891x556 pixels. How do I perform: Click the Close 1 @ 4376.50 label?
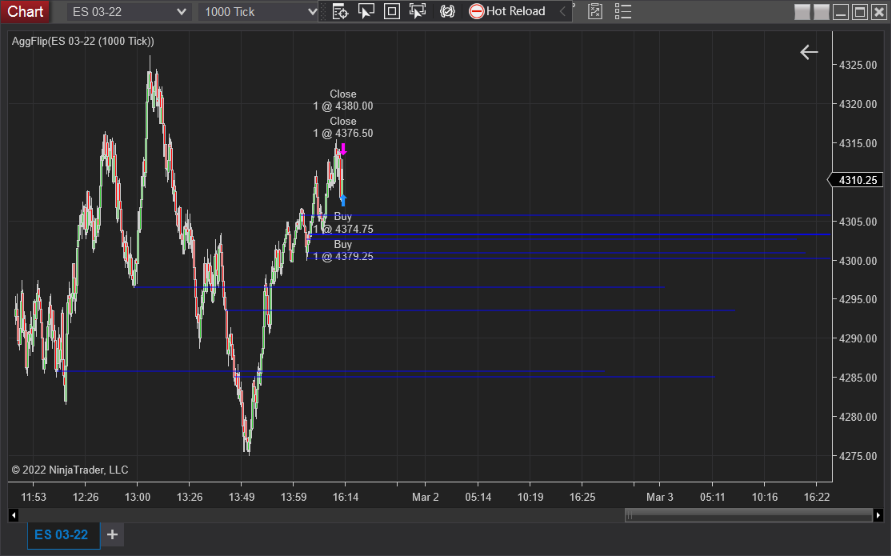[x=343, y=127]
